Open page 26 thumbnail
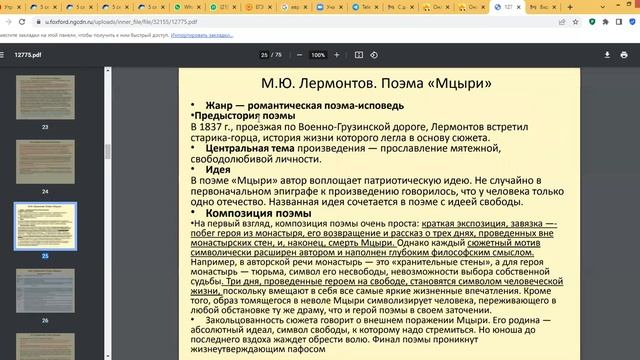The image size is (640, 360). tap(45, 291)
